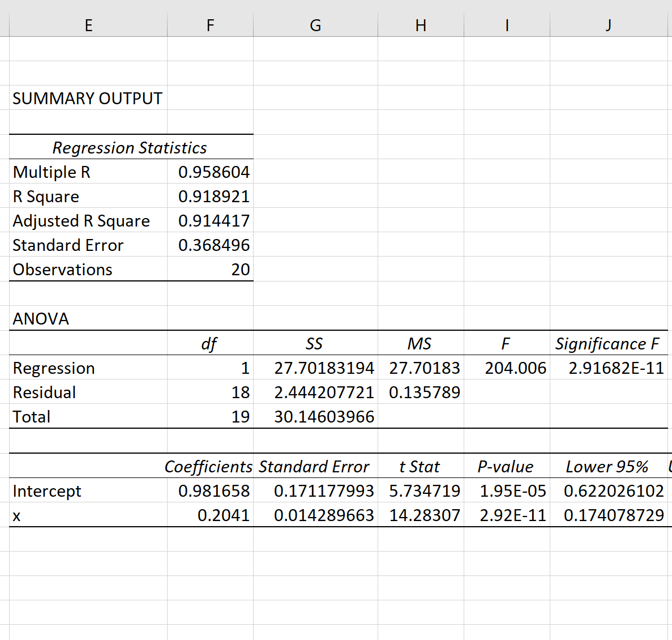Click the ANOVA heading cell

(88, 318)
